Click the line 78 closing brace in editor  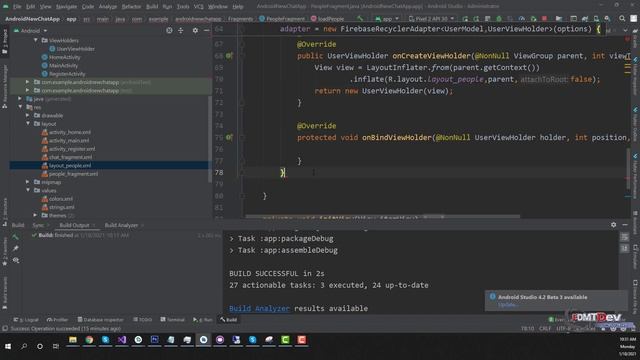pos(282,173)
